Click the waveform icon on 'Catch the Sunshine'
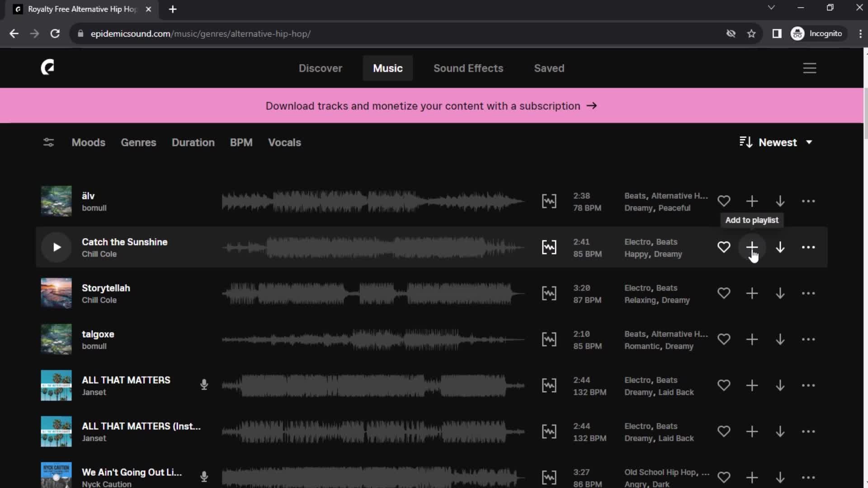The height and width of the screenshot is (488, 868). (x=548, y=247)
